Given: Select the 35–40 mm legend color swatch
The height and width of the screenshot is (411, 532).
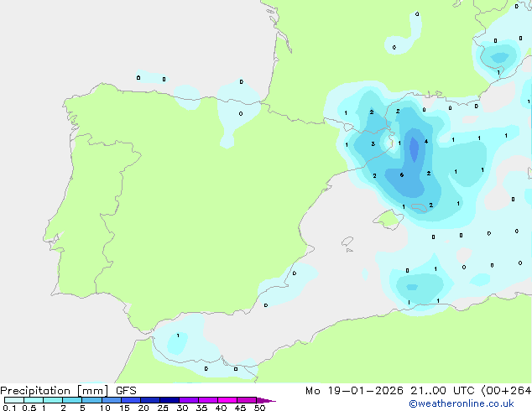Looking at the screenshot, I should tap(208, 400).
